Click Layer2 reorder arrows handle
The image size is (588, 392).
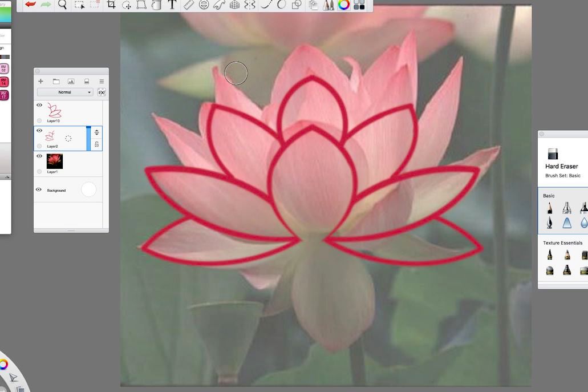(x=97, y=132)
